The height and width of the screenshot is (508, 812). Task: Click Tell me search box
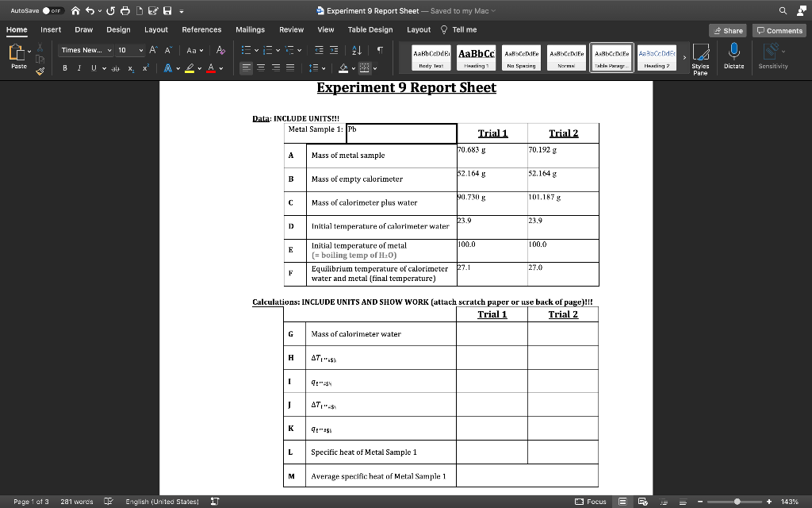[x=459, y=29]
